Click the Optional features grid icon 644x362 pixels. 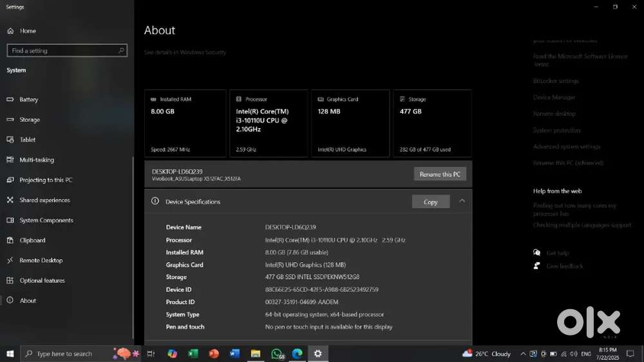tap(10, 281)
